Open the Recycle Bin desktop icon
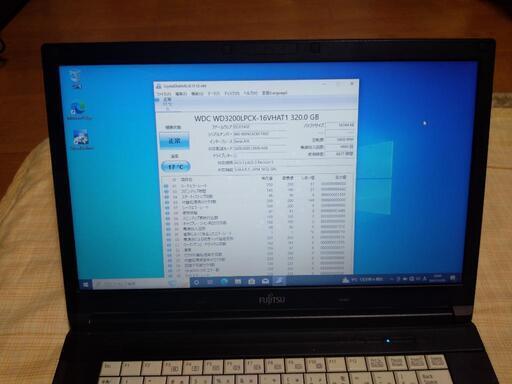Viewport: 512px width, 384px height. point(76,79)
